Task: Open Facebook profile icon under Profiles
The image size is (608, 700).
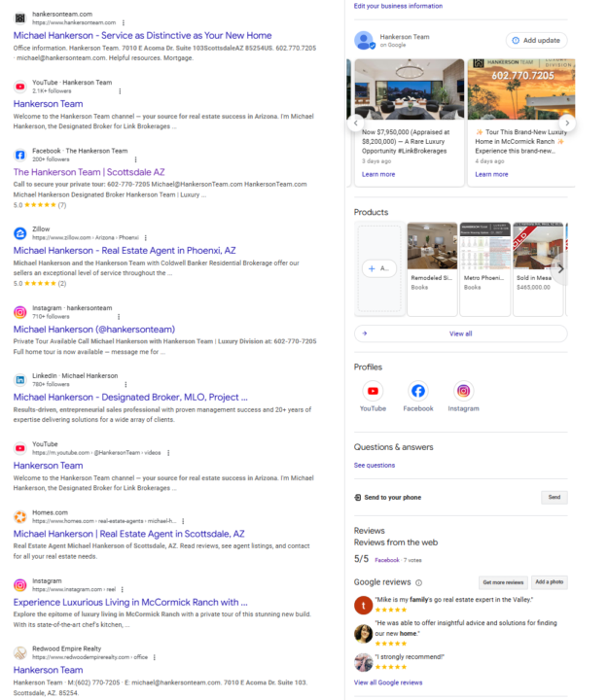Action: [x=418, y=391]
